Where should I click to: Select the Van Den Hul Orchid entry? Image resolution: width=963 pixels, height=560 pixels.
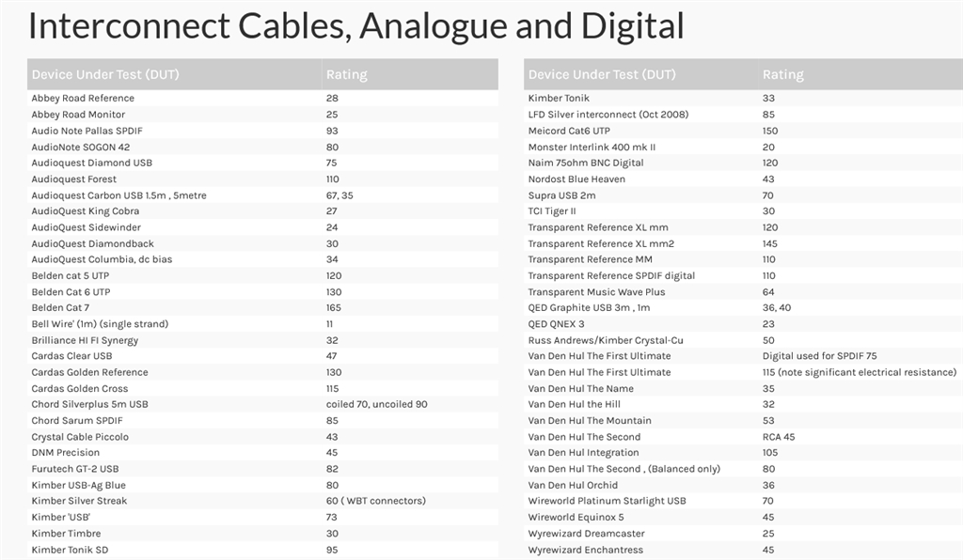573,485
